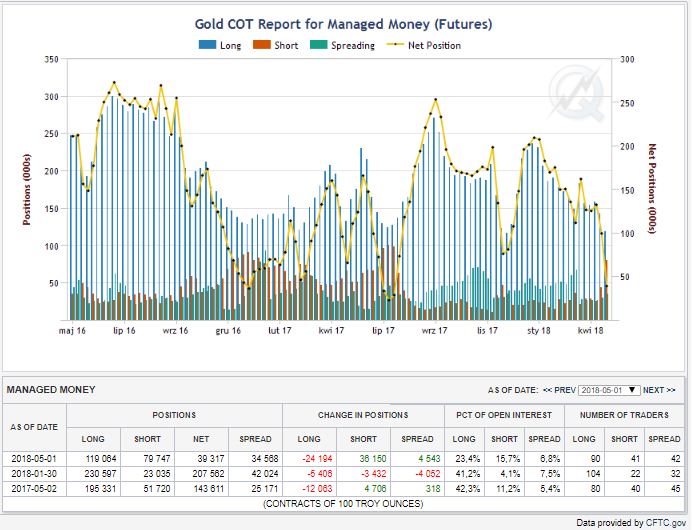Click the x-axis label kwi 18

tap(590, 331)
